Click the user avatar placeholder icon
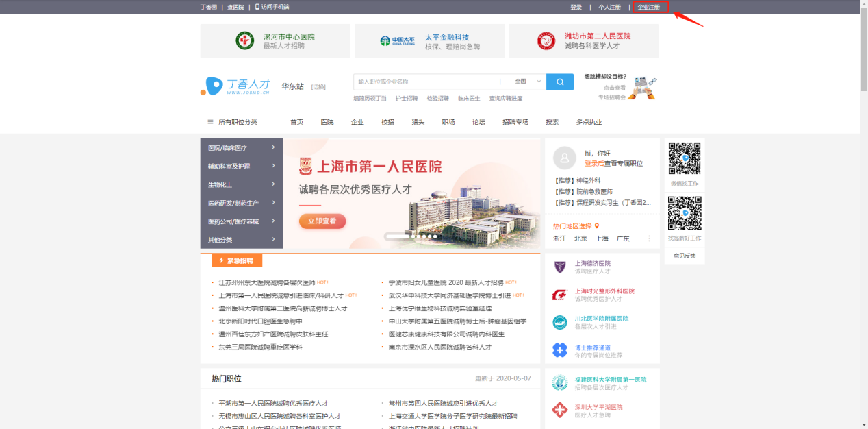868x429 pixels. click(564, 158)
